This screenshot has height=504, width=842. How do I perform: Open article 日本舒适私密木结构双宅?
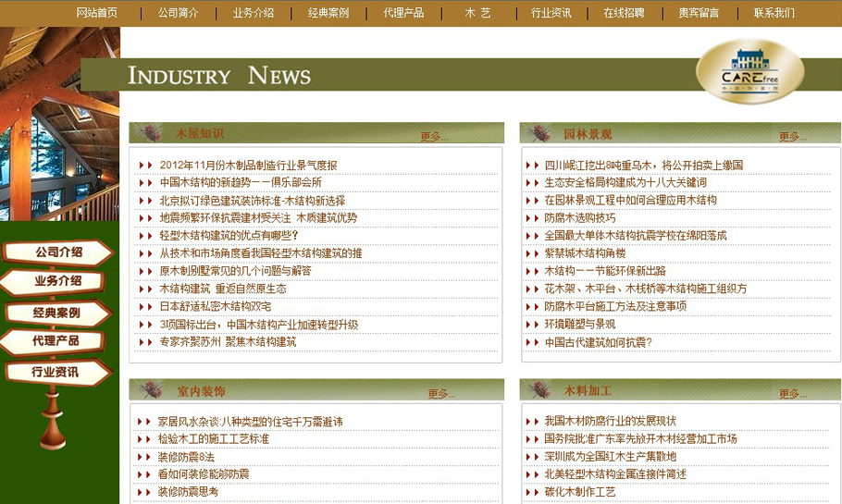coord(215,307)
